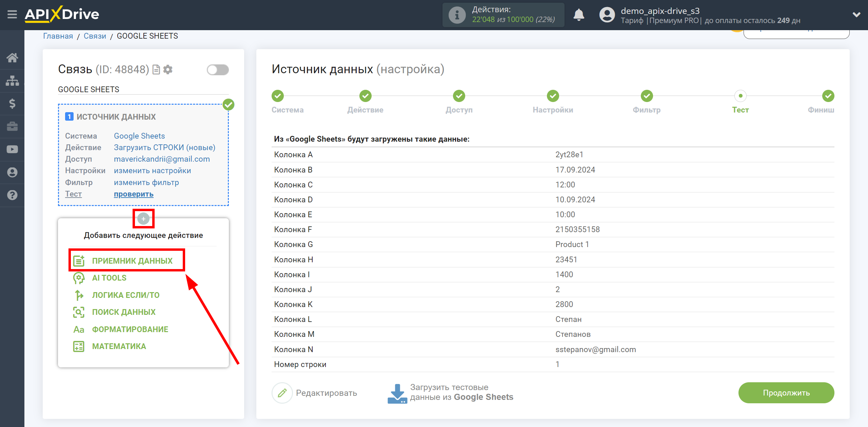The image size is (868, 427).
Task: Click the ИСТОЧНИК ДАННЫХ block header
Action: coord(116,117)
